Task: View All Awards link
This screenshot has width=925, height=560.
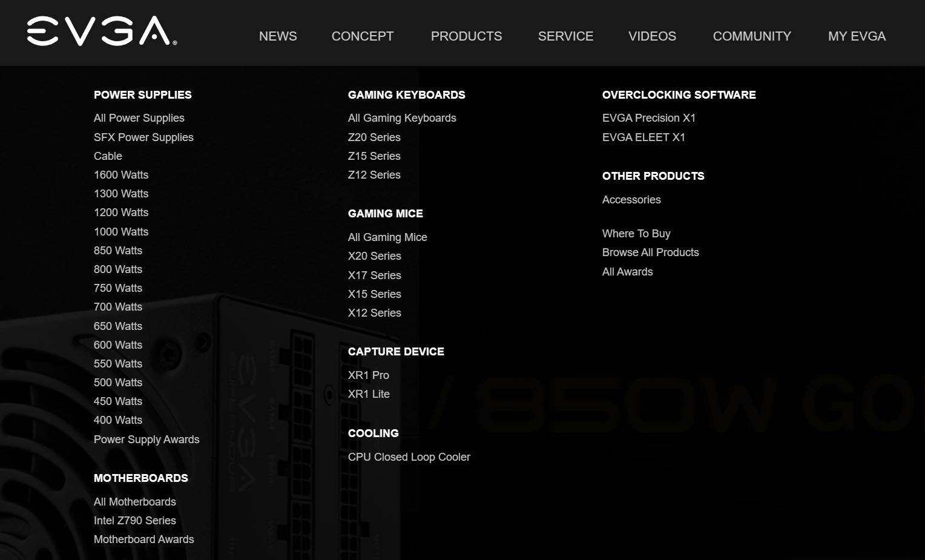Action: [628, 272]
